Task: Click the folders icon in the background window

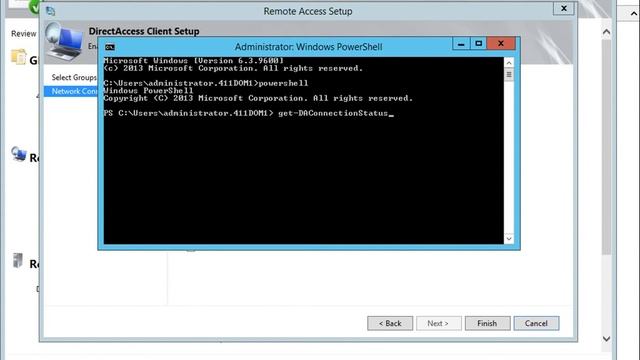Action: tap(18, 58)
